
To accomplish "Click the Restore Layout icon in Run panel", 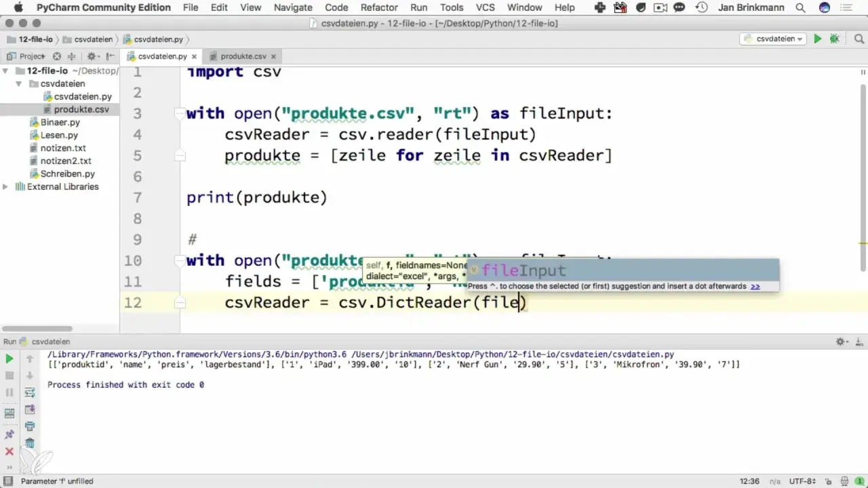I will click(9, 413).
